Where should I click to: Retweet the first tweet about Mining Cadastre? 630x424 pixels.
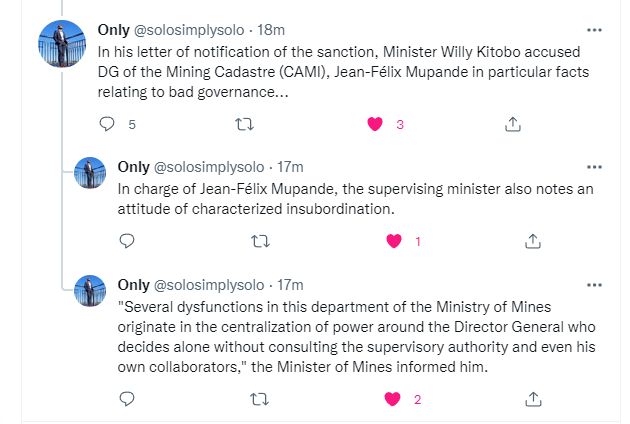click(x=243, y=124)
